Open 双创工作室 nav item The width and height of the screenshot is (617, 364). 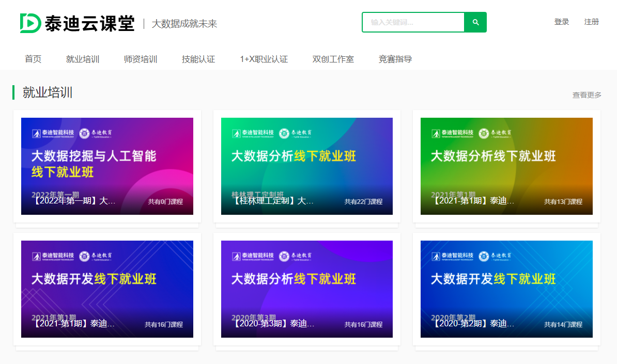click(333, 59)
